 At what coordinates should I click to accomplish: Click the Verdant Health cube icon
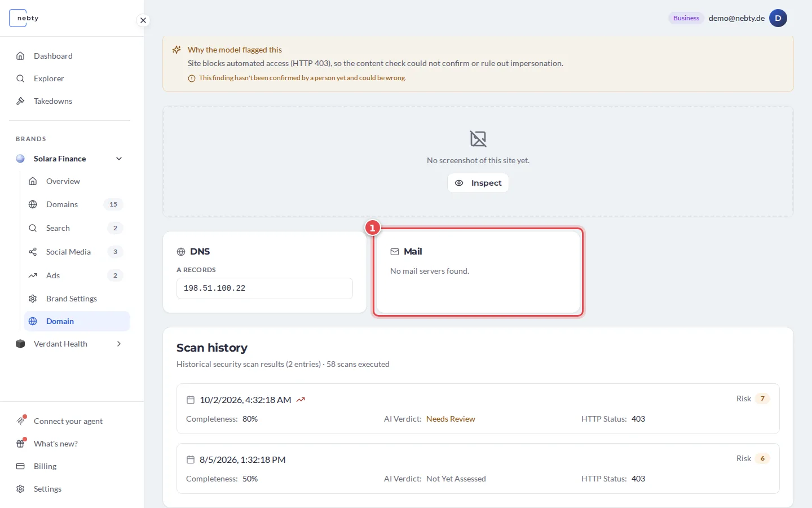pos(20,344)
